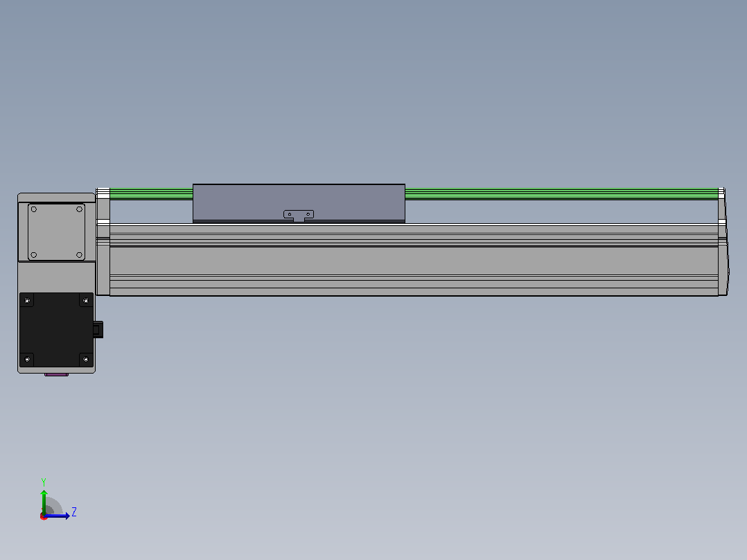Select the black motor body
The height and width of the screenshot is (560, 747).
coord(56,330)
